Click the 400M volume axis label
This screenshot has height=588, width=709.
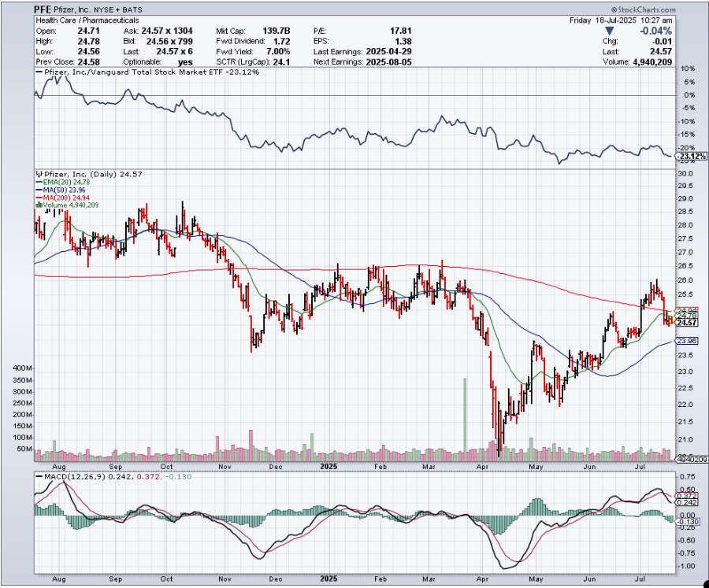tap(23, 368)
